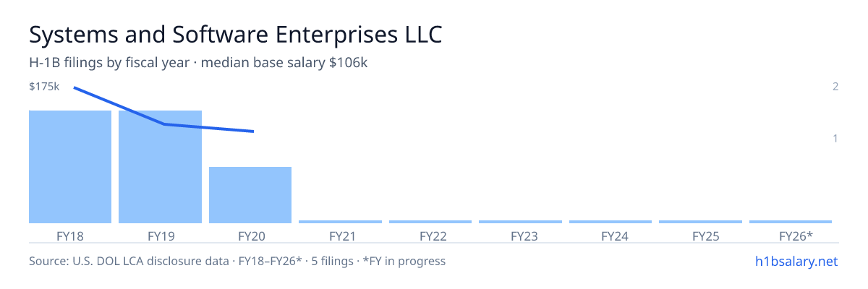Select the FY18 axis label
Image resolution: width=868 pixels, height=289 pixels.
tap(70, 236)
